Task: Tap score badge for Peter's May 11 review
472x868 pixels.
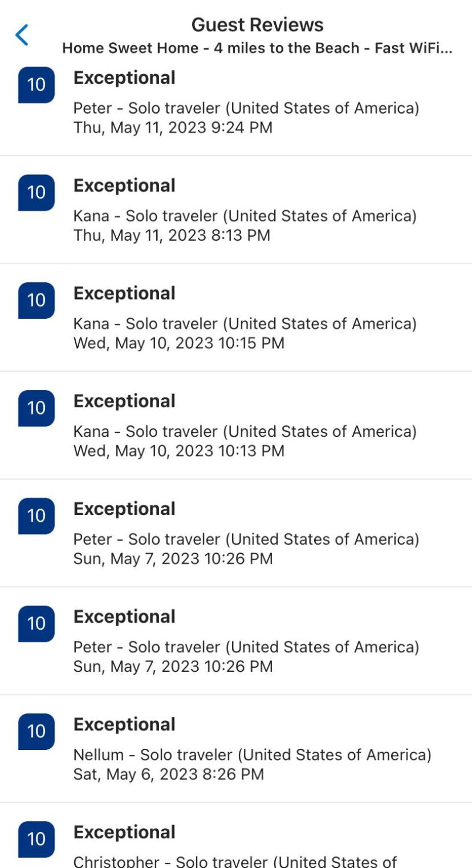Action: pyautogui.click(x=36, y=85)
